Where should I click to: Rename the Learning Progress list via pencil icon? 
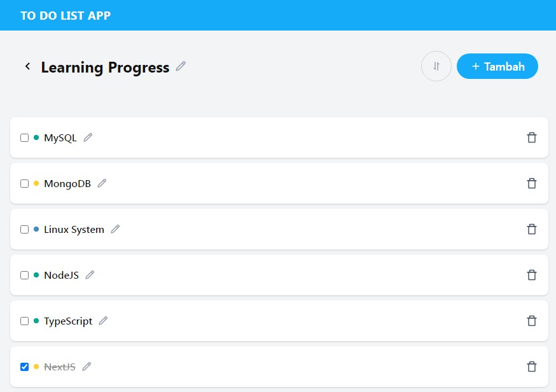[180, 66]
